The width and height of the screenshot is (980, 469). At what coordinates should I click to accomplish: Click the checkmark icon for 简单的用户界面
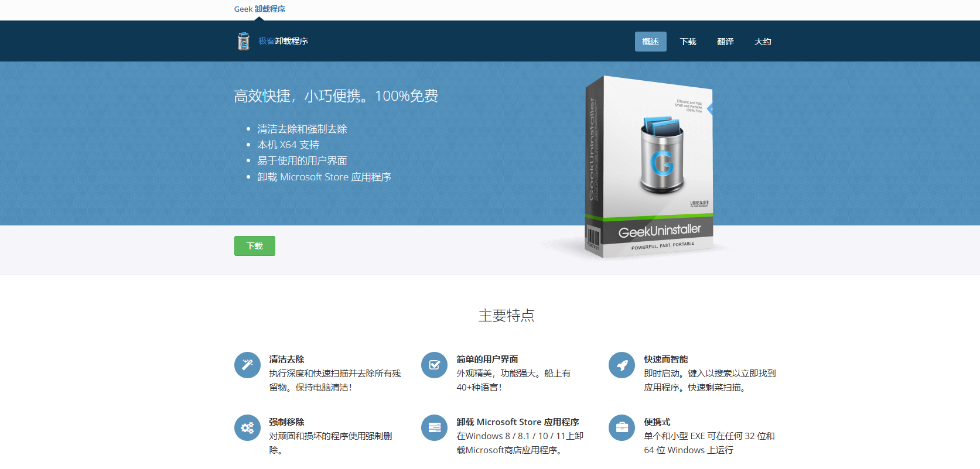point(435,365)
